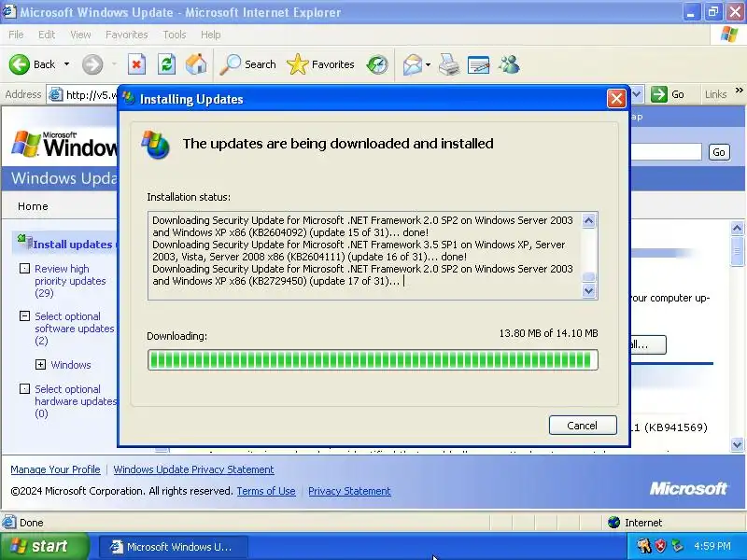This screenshot has height=560, width=747.
Task: Open Terms of Use link
Action: point(266,491)
